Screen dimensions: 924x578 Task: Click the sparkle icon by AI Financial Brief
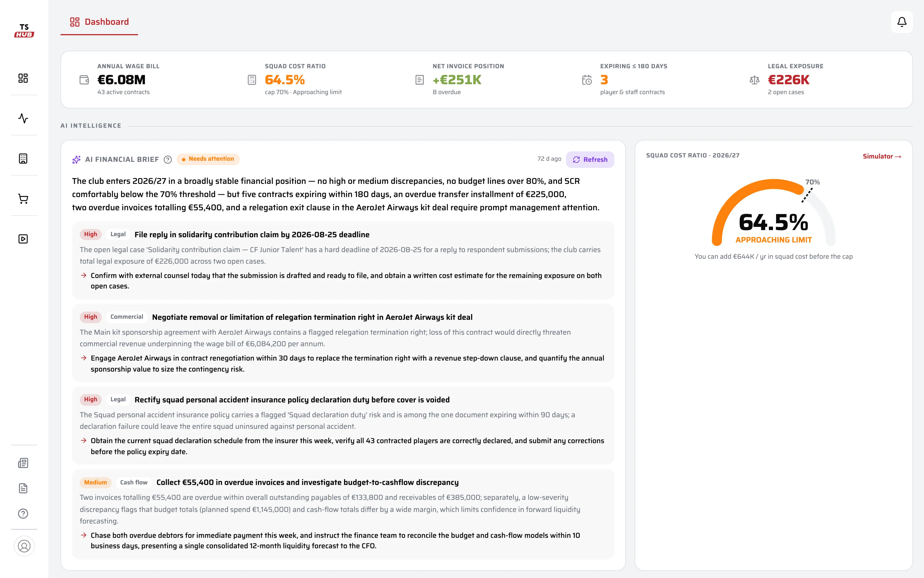click(76, 159)
